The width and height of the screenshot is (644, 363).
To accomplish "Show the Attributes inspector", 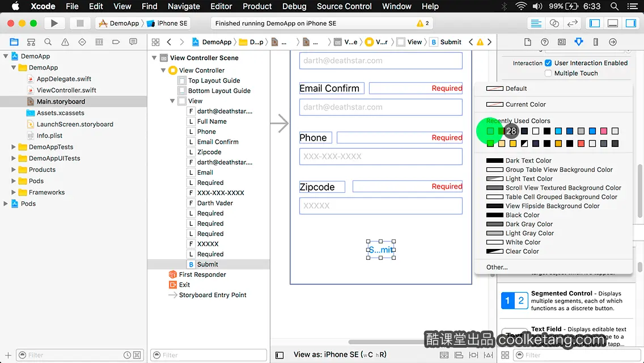I will click(x=579, y=42).
